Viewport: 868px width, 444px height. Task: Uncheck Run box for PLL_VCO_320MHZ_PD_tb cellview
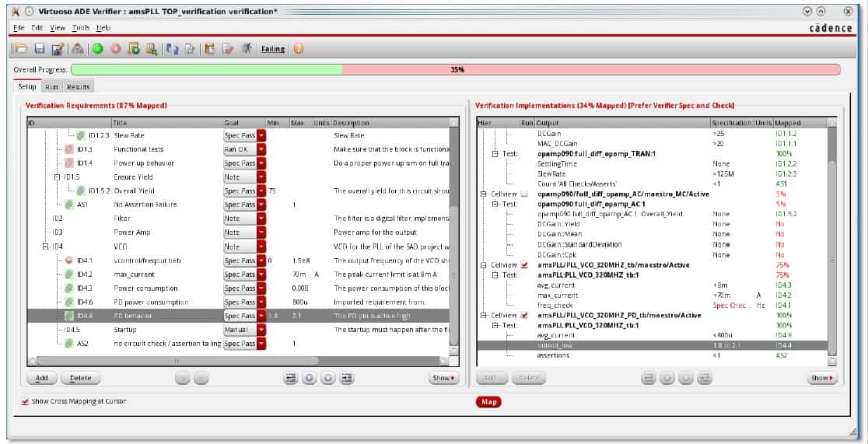click(x=524, y=316)
